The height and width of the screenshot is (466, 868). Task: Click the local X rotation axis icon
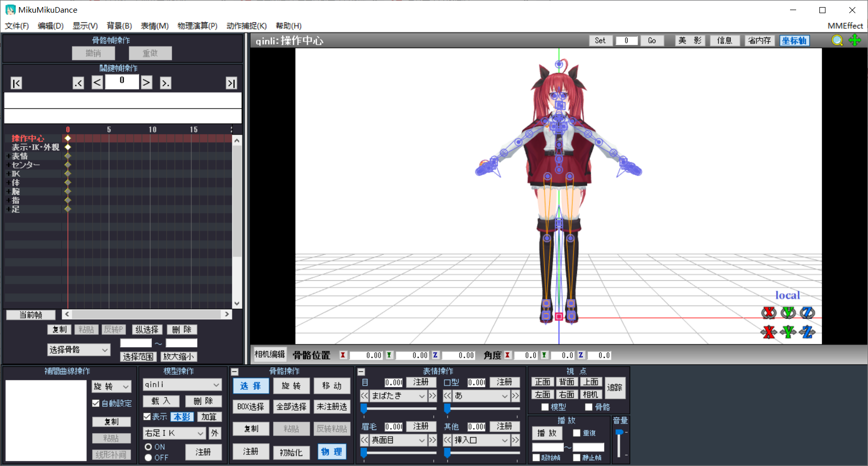(x=769, y=313)
